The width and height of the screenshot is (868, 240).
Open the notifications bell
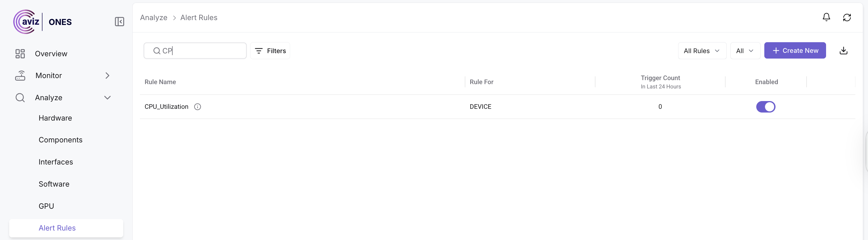tap(826, 17)
